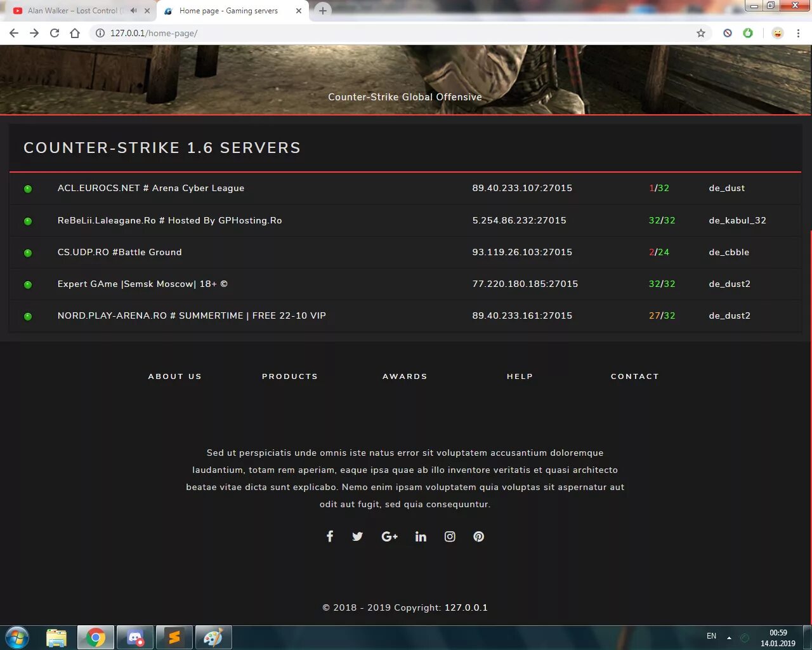The image size is (812, 650).
Task: Select the Expert GAme Semsk Moscow server
Action: click(143, 284)
